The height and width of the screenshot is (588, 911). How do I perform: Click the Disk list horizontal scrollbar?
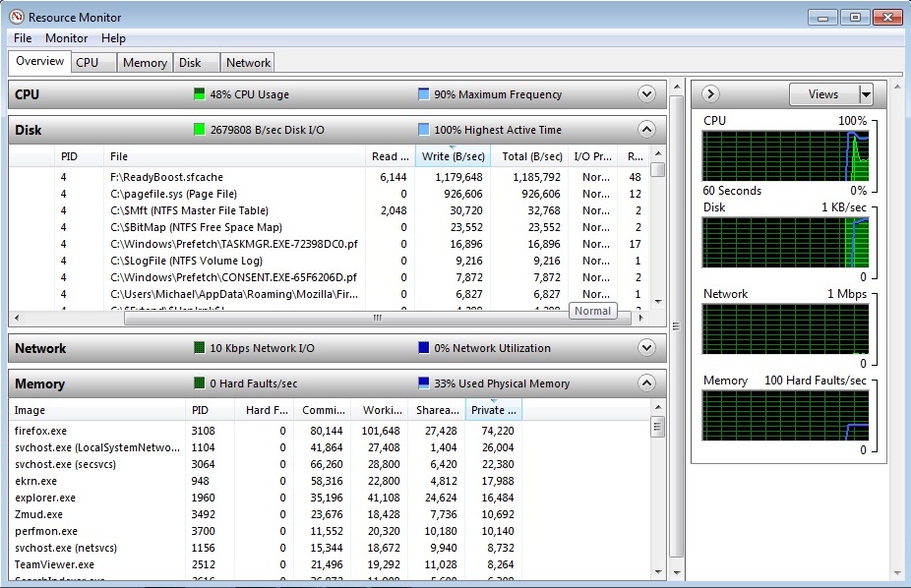(x=376, y=318)
